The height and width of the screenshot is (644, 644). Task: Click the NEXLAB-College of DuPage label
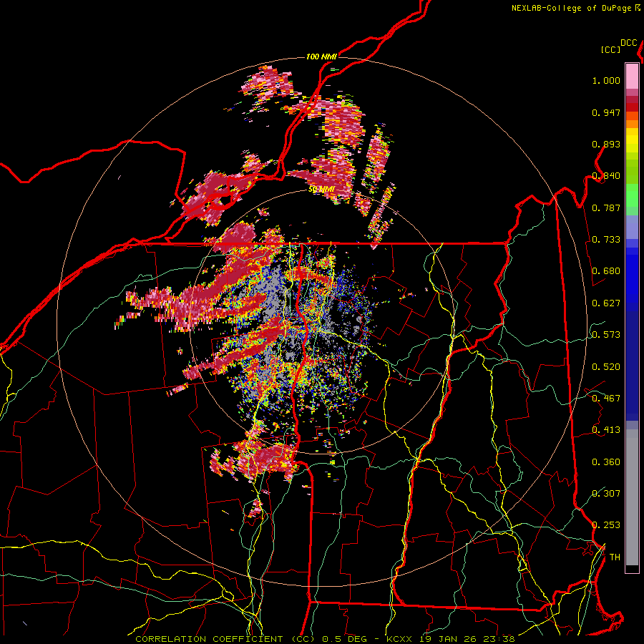click(x=572, y=8)
